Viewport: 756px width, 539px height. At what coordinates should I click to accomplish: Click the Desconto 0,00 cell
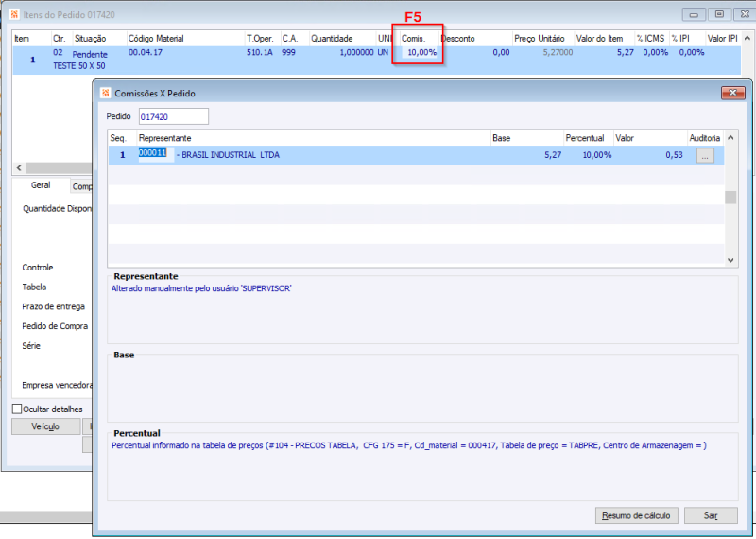501,52
